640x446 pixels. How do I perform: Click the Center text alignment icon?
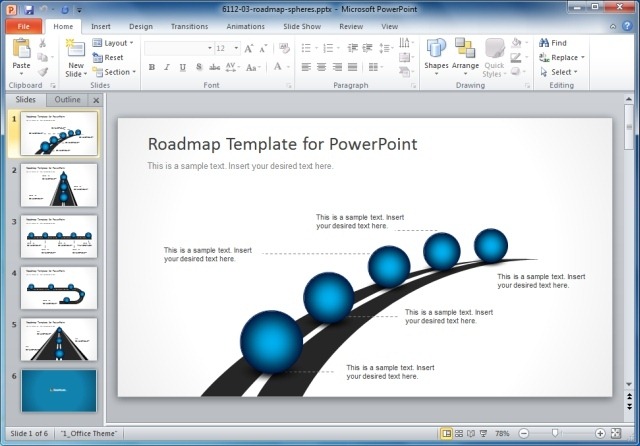pos(322,67)
